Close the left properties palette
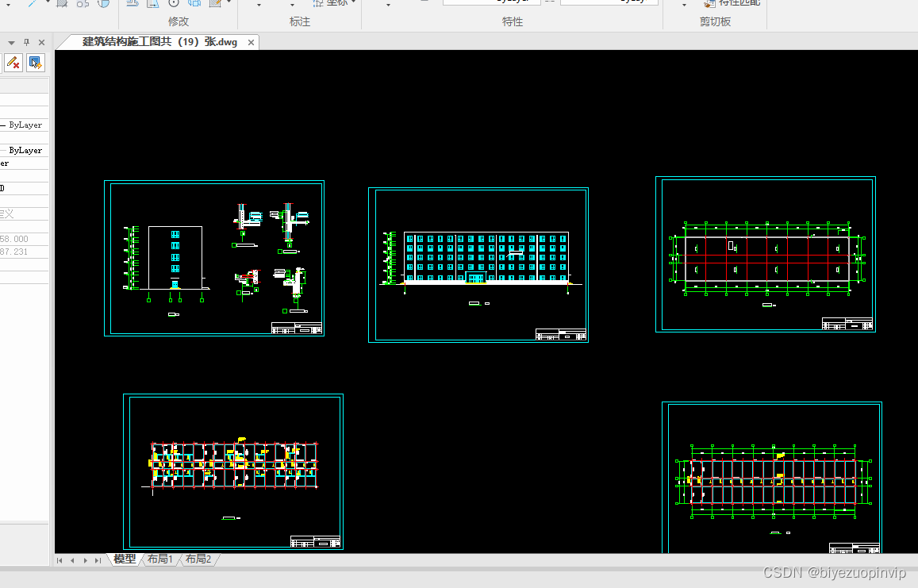This screenshot has height=588, width=918. pos(41,42)
